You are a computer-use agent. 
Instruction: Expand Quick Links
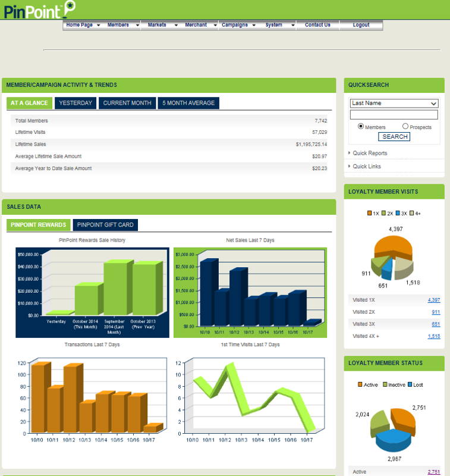366,167
